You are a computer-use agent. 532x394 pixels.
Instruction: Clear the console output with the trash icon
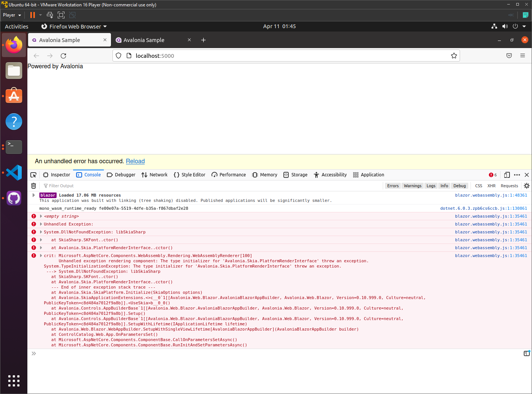[x=33, y=185]
